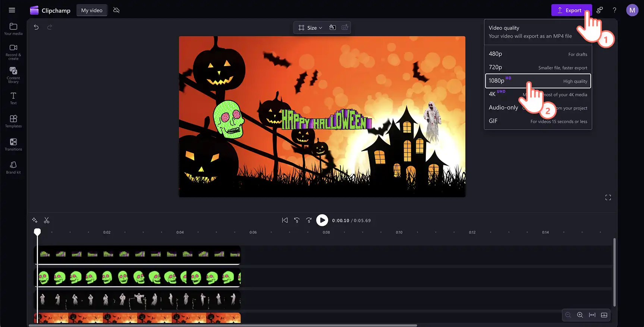Select 480p video quality

pyautogui.click(x=538, y=54)
